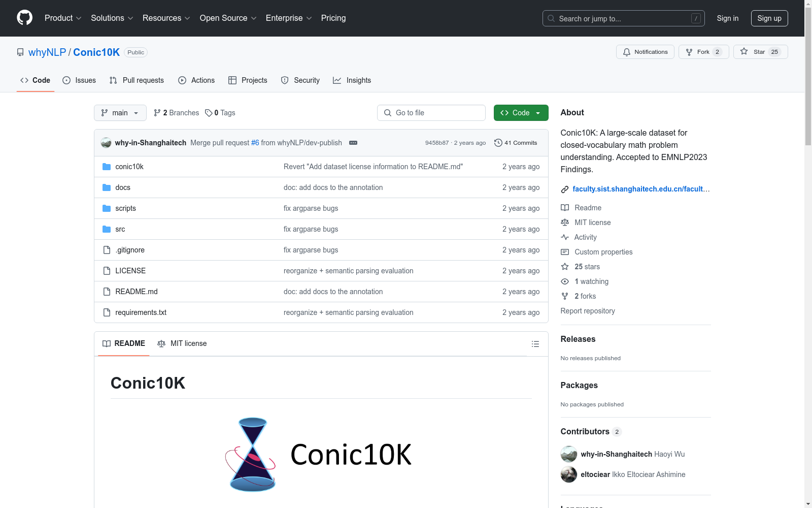
Task: Open eltociear contributor avatar
Action: [x=569, y=474]
